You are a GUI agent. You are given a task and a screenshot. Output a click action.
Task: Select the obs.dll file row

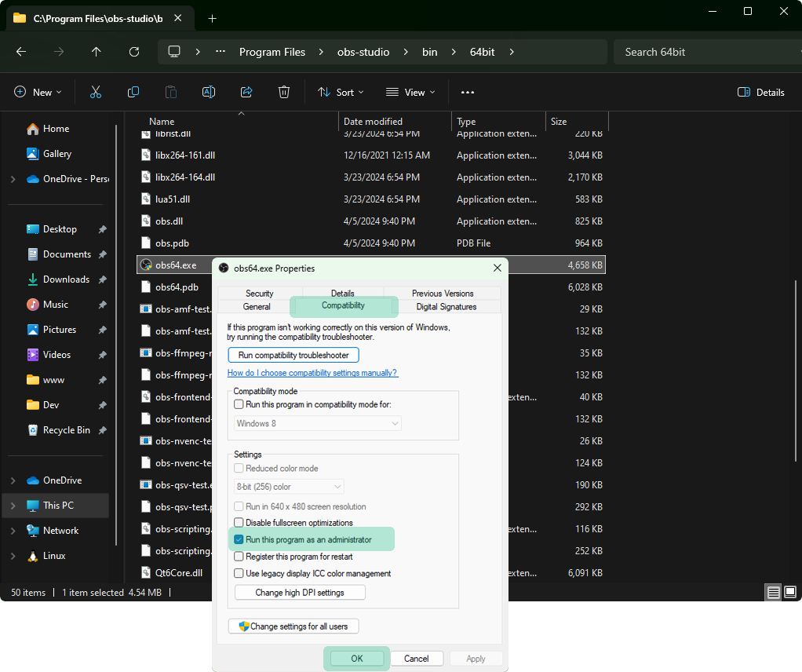point(169,221)
